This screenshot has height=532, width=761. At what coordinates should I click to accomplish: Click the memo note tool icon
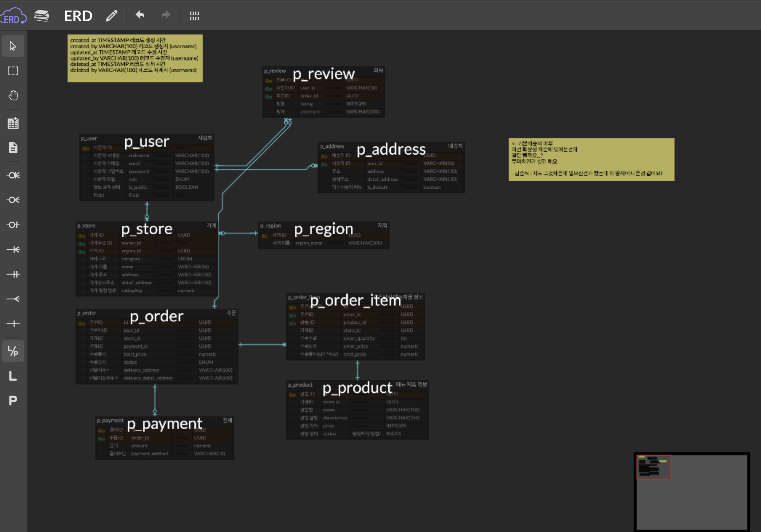[13, 148]
